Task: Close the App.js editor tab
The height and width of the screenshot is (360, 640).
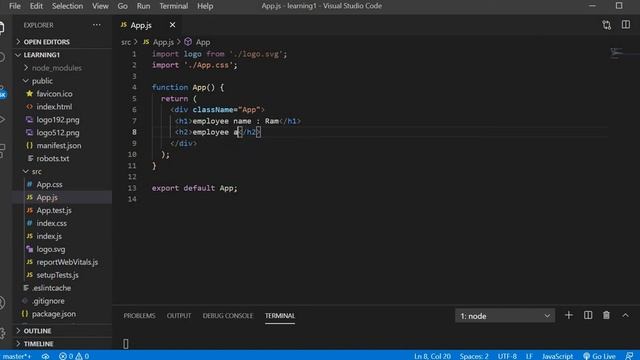Action: point(172,25)
